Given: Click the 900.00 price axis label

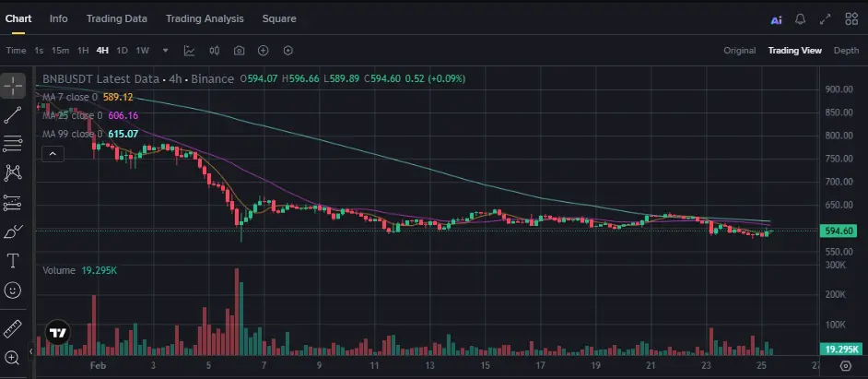Looking at the screenshot, I should (x=839, y=89).
